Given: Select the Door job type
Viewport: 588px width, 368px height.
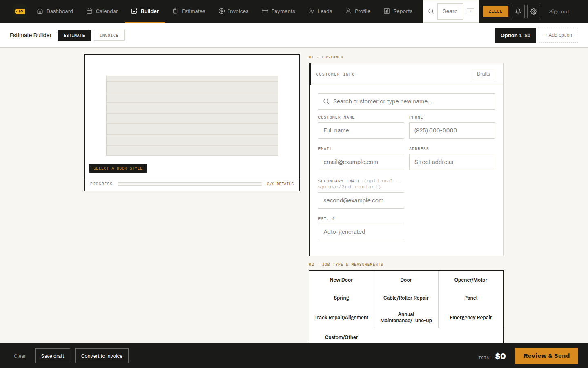Looking at the screenshot, I should [x=406, y=280].
